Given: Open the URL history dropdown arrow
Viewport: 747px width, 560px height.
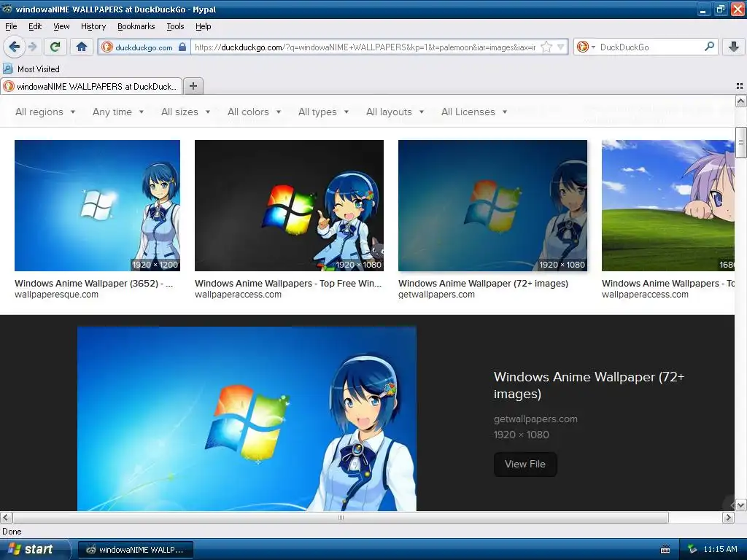Looking at the screenshot, I should click(561, 47).
